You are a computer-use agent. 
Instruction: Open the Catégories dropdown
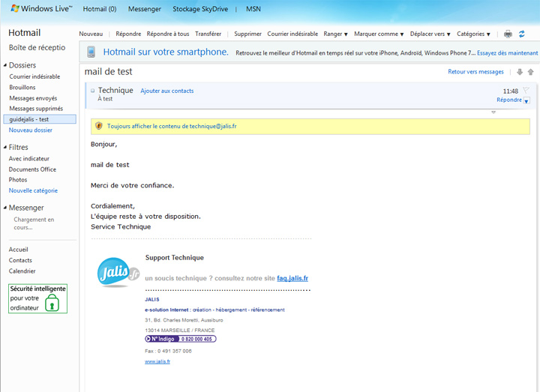[473, 34]
